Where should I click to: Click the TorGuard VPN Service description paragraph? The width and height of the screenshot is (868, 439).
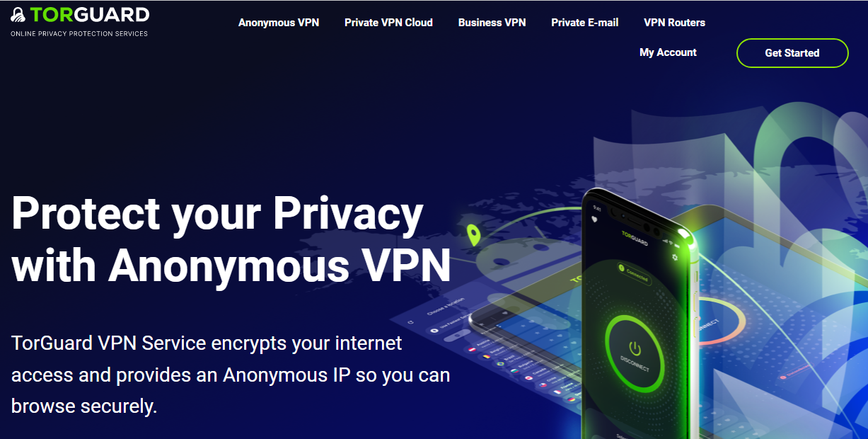tap(231, 375)
